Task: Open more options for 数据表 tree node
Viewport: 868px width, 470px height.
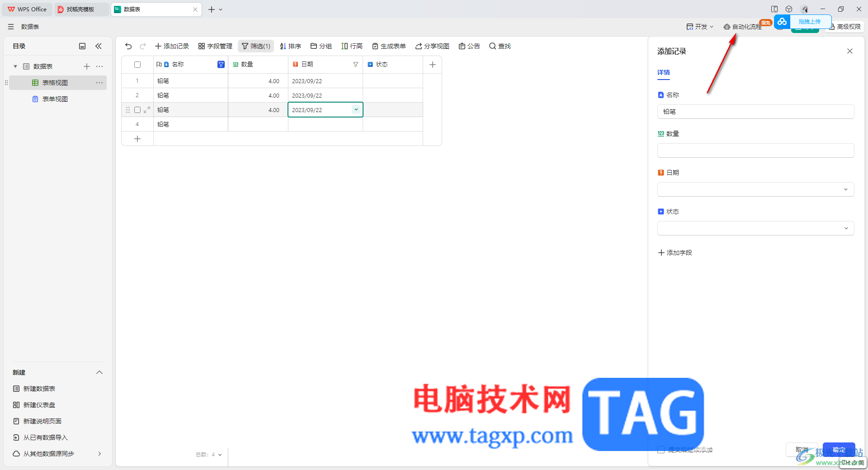Action: (x=99, y=66)
